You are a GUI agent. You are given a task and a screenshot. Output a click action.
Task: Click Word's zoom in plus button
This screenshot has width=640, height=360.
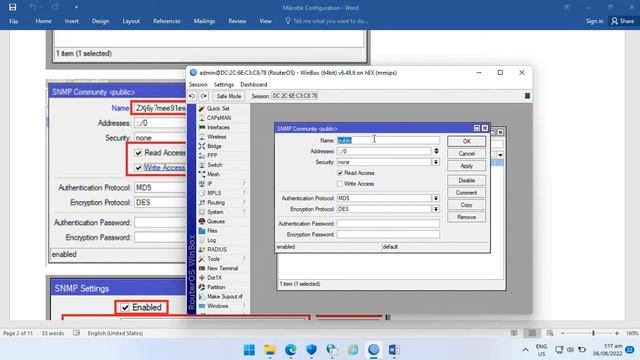tap(617, 333)
